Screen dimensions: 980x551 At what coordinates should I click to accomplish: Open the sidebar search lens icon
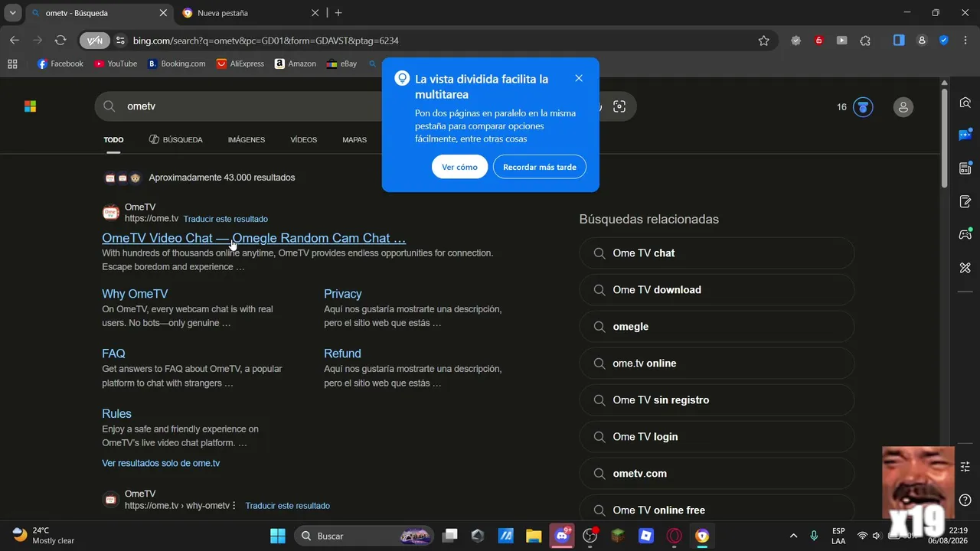tap(965, 103)
